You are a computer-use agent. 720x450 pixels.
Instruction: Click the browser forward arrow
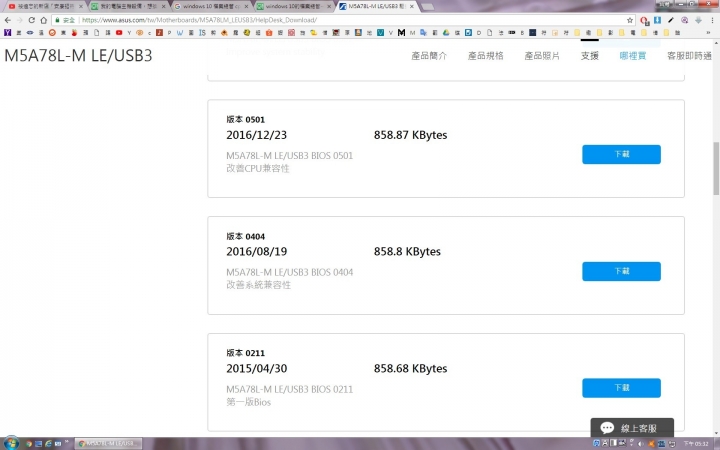tap(19, 20)
